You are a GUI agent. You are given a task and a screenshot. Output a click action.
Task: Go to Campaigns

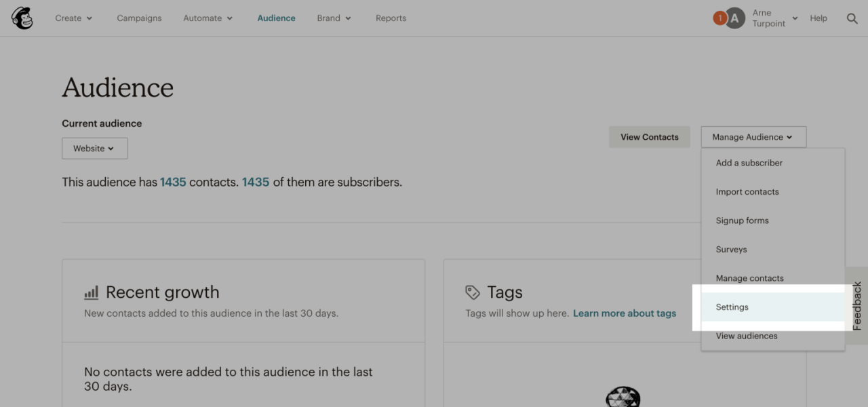click(139, 18)
